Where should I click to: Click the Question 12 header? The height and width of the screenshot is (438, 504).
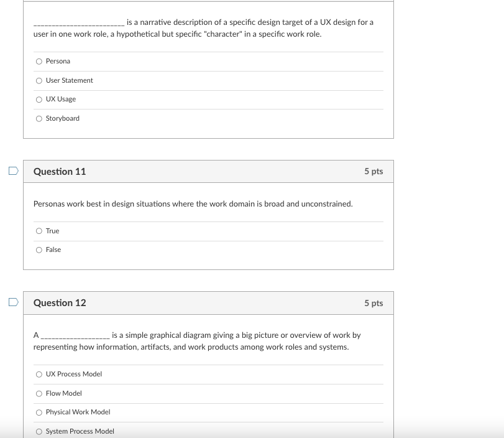(60, 303)
